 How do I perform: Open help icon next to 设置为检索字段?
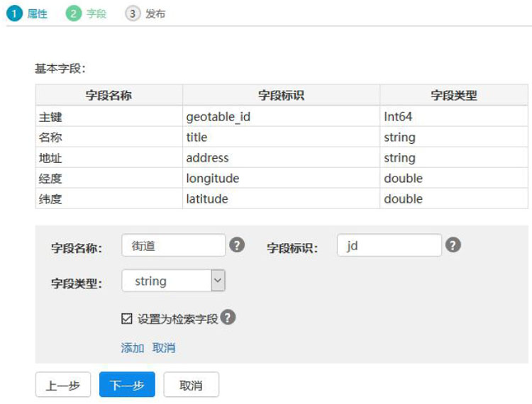click(x=228, y=318)
